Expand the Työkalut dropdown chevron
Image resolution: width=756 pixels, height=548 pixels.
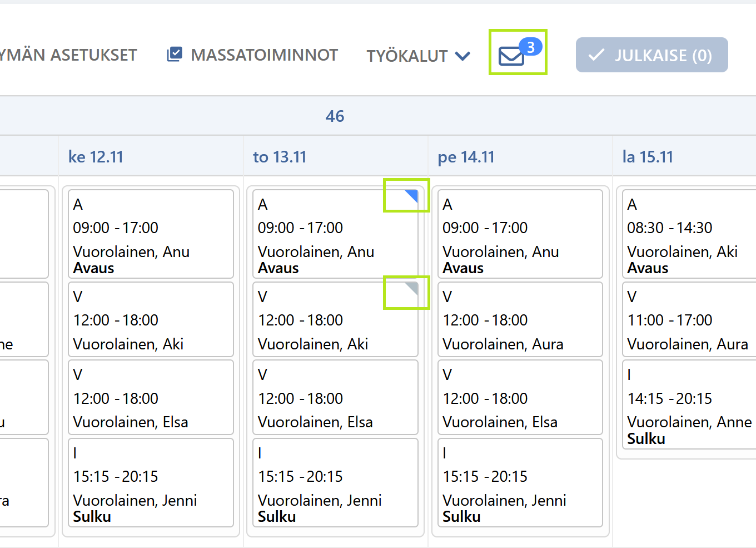(x=462, y=56)
